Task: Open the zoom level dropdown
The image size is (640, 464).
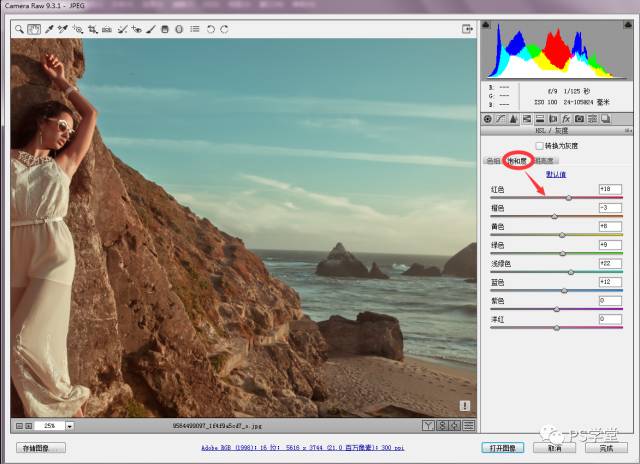Action: click(69, 426)
